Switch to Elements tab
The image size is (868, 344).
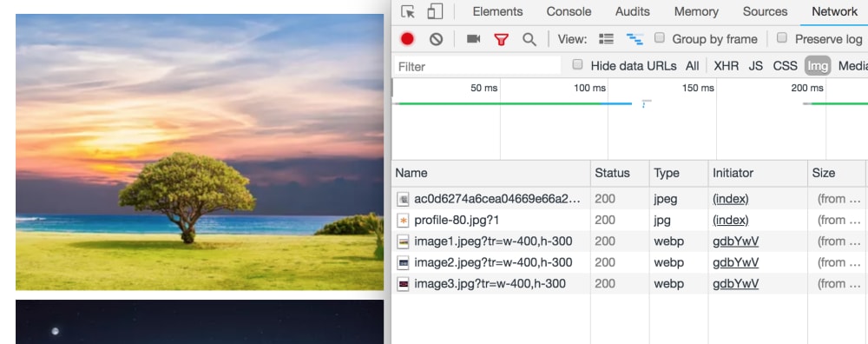click(497, 11)
